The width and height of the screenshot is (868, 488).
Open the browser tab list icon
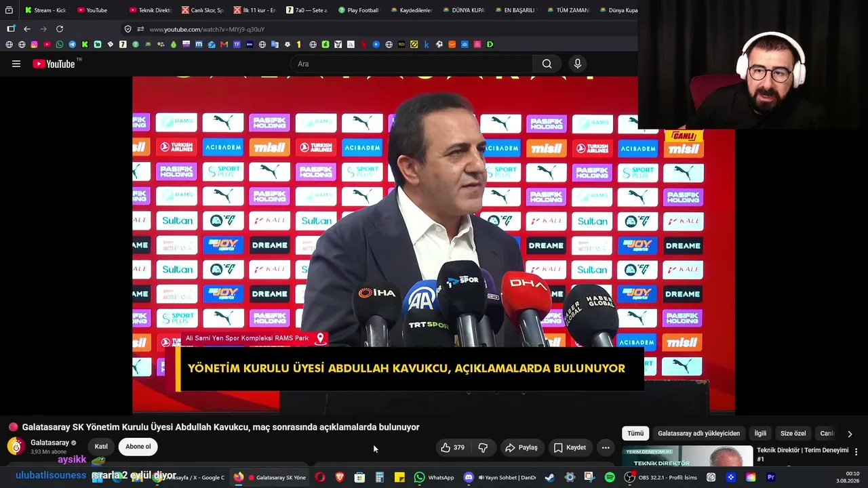[x=9, y=10]
